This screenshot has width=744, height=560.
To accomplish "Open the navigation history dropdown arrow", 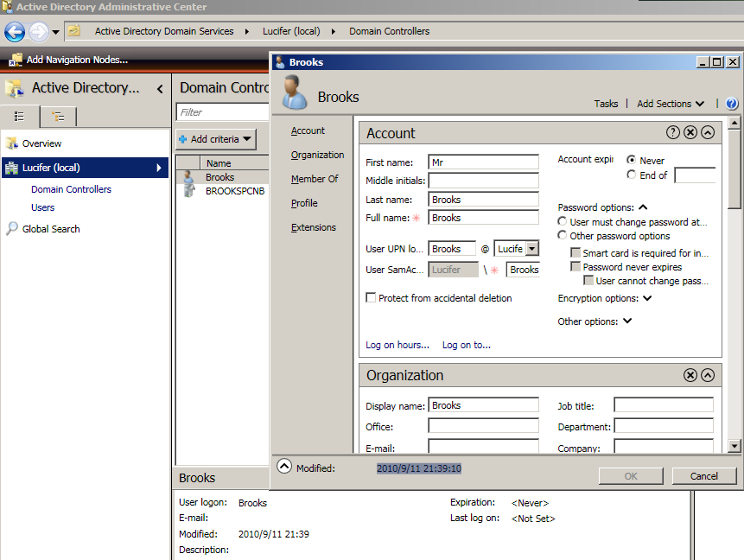I will [x=55, y=32].
